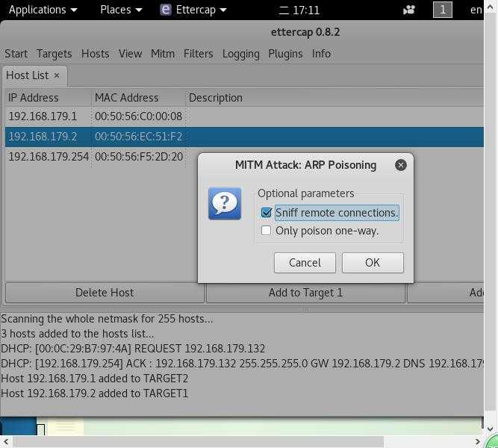Sort by IP Address column header

(48, 98)
